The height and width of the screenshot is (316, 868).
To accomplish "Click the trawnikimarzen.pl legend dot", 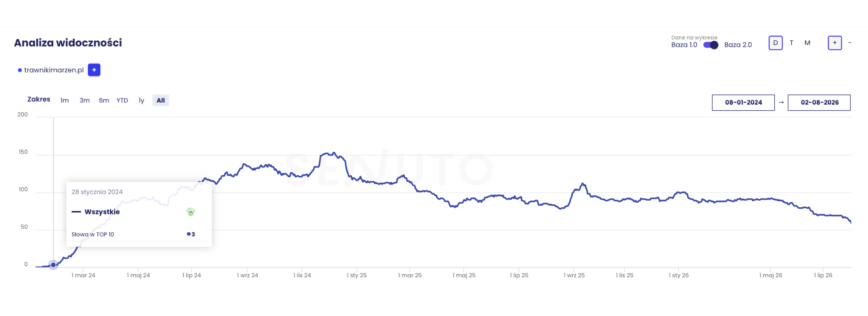I will [20, 70].
